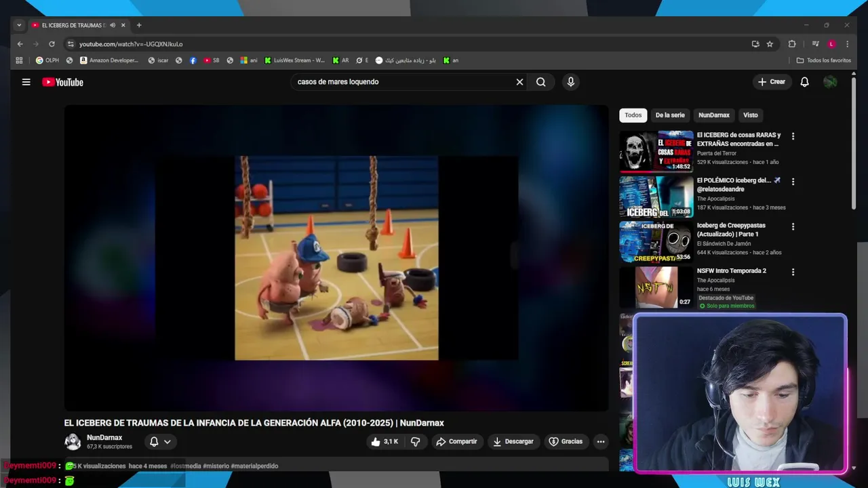
Task: Clear the search box text
Action: click(519, 82)
